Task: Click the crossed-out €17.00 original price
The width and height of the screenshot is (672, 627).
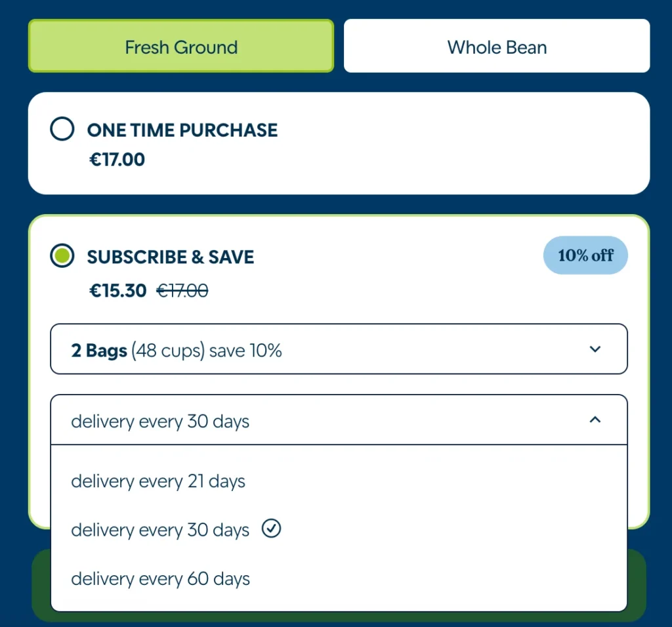Action: tap(182, 290)
